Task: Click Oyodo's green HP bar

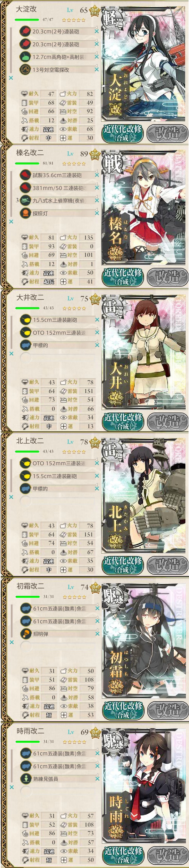Action: pyautogui.click(x=27, y=20)
